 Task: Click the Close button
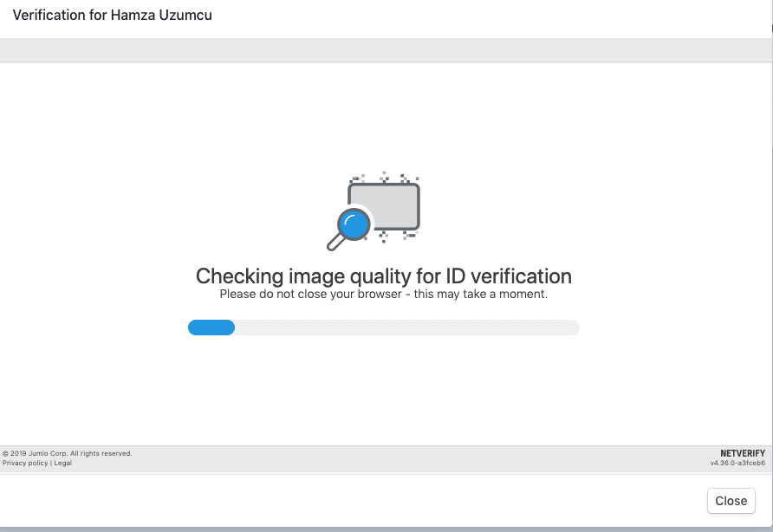tap(731, 501)
